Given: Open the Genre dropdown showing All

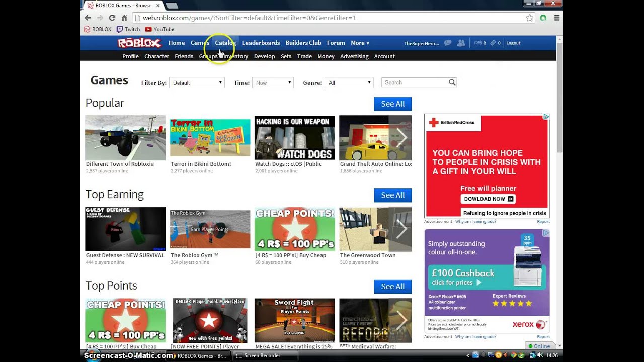Looking at the screenshot, I should tap(349, 83).
